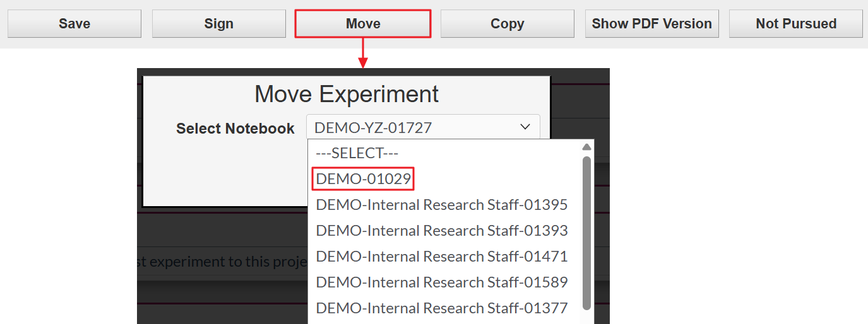Click the highlighted Move button

pos(363,24)
